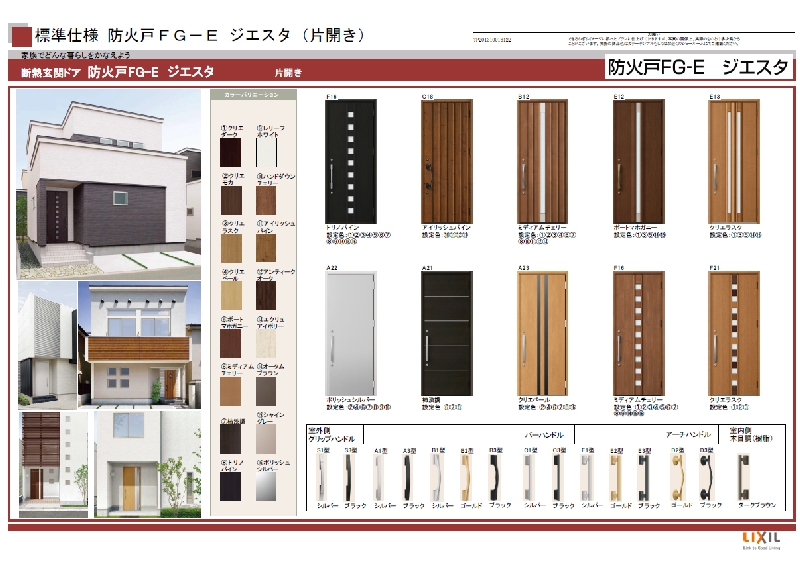This screenshot has width=800, height=563.
Task: View the narrow white louvered facade photo
Action: tap(47, 345)
